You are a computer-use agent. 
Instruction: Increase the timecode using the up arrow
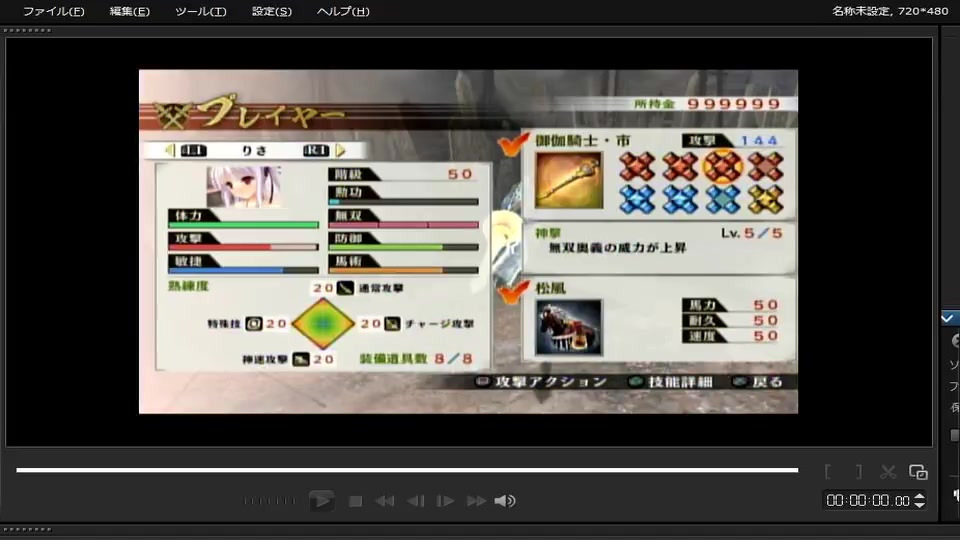coord(920,496)
